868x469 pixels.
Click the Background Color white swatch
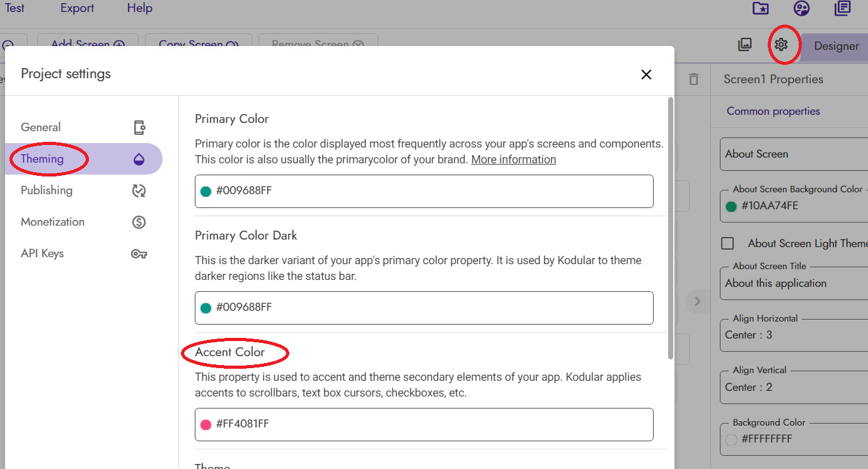tap(731, 439)
